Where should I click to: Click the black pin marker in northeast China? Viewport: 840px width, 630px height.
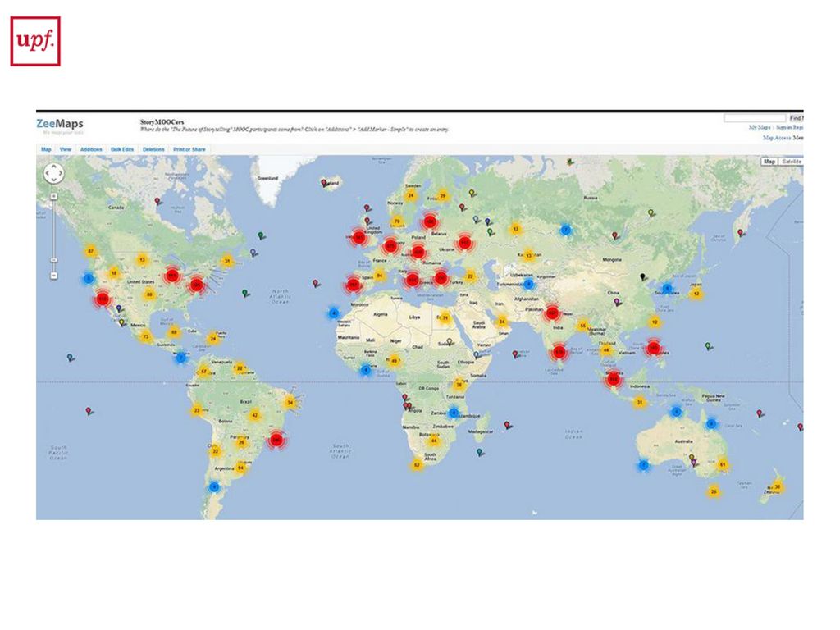(643, 277)
